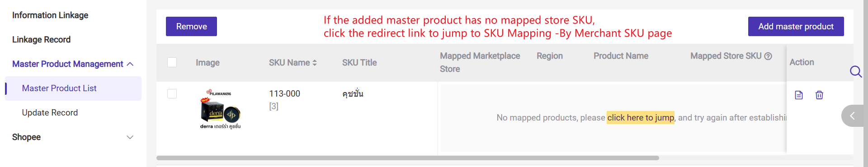This screenshot has width=868, height=167.
Task: Click the horizontal table scrollbar
Action: [407, 158]
